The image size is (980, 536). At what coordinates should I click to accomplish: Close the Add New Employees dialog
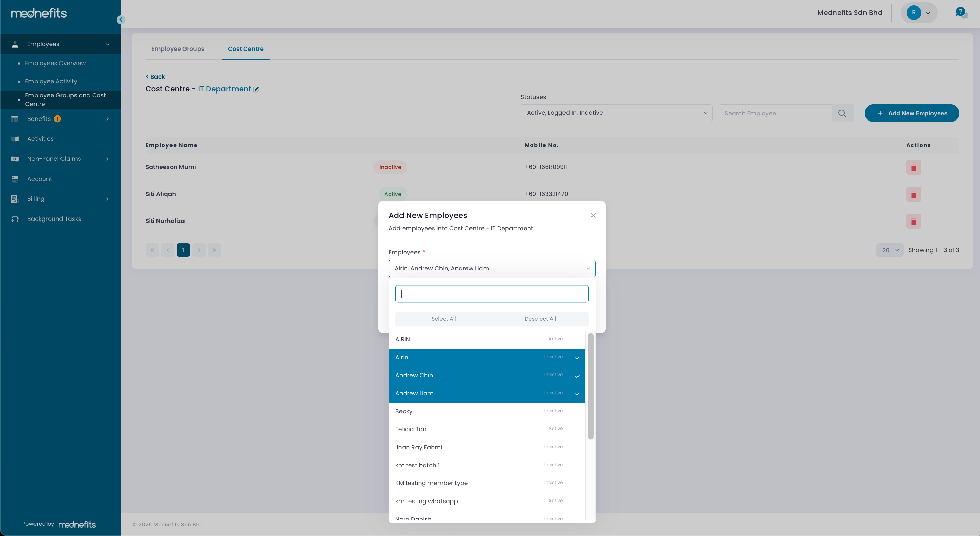[593, 215]
